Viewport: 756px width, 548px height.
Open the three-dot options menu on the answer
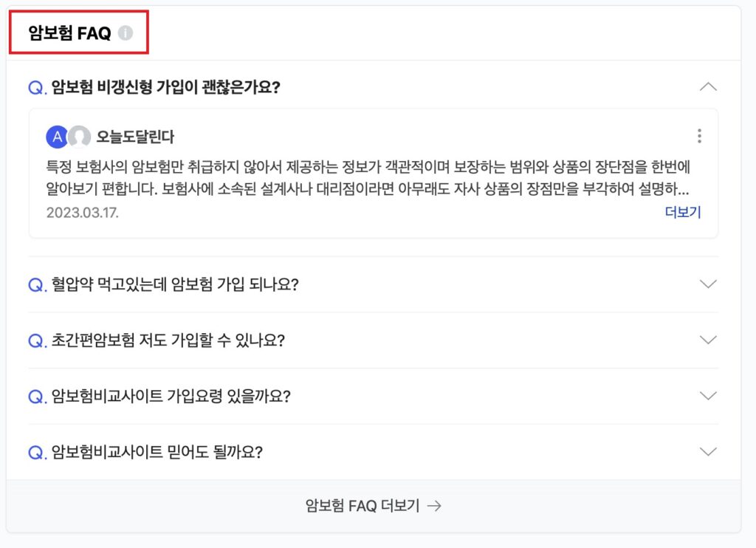[x=699, y=136]
